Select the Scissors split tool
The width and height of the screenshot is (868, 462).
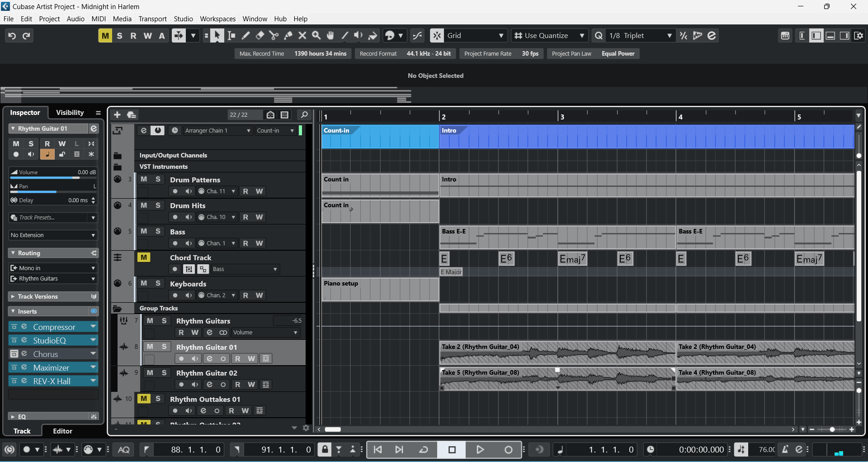274,36
